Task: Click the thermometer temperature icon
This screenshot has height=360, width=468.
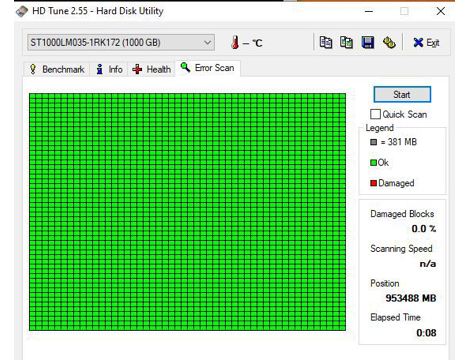Action: [235, 42]
